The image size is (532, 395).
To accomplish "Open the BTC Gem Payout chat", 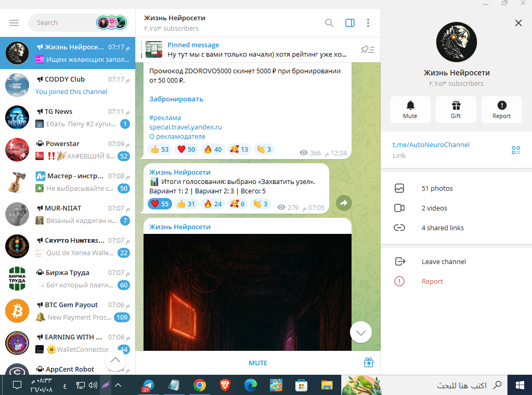I will (x=68, y=311).
